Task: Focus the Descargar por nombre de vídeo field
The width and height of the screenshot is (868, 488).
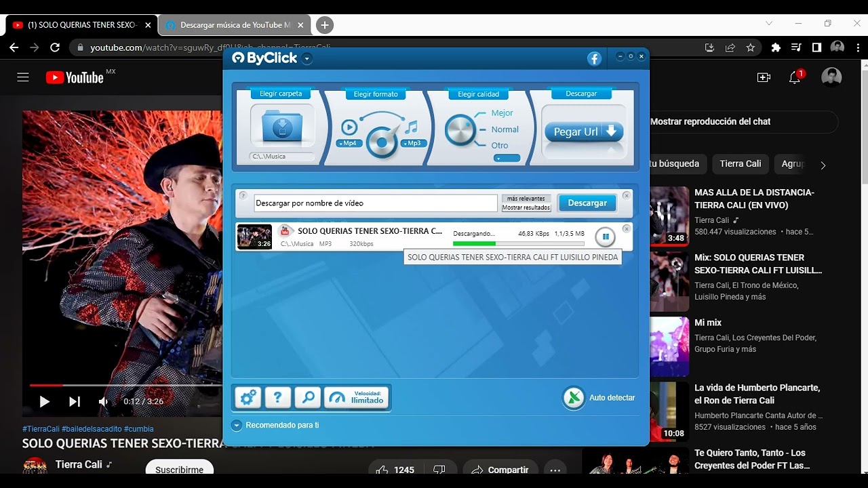Action: pos(376,203)
